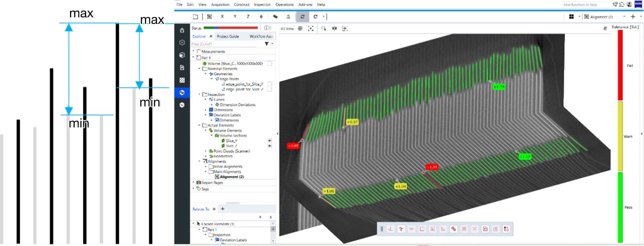The image size is (644, 246).
Task: Click the home icon in the sidebar
Action: 182,30
